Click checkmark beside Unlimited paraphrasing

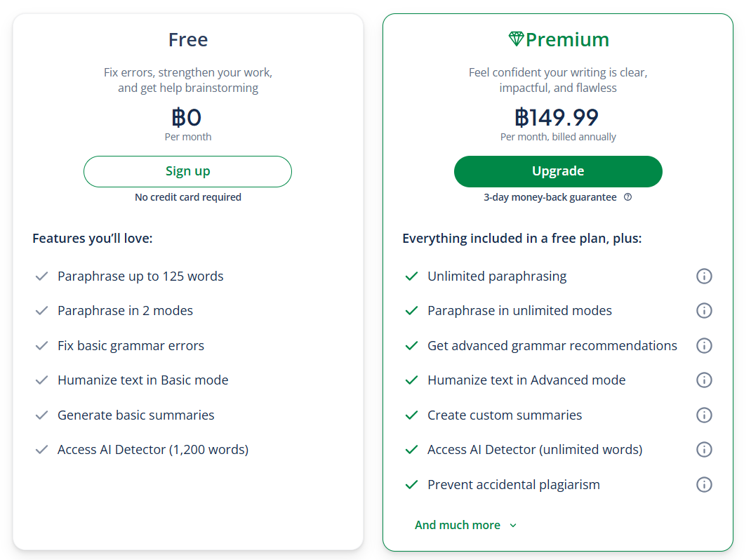coord(411,276)
